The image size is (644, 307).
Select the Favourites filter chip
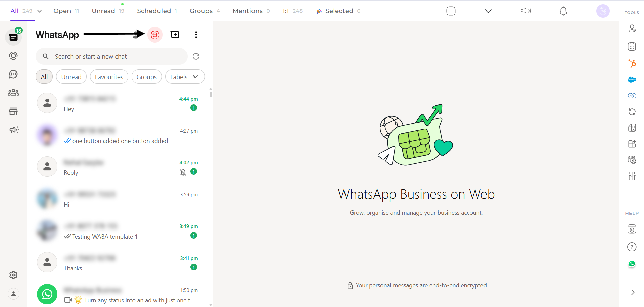[x=109, y=77]
